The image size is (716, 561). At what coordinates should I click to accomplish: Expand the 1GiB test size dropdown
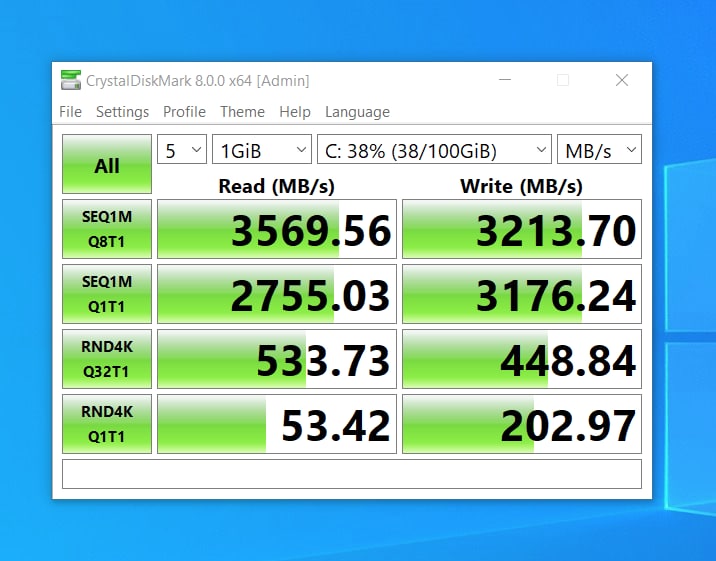point(262,149)
